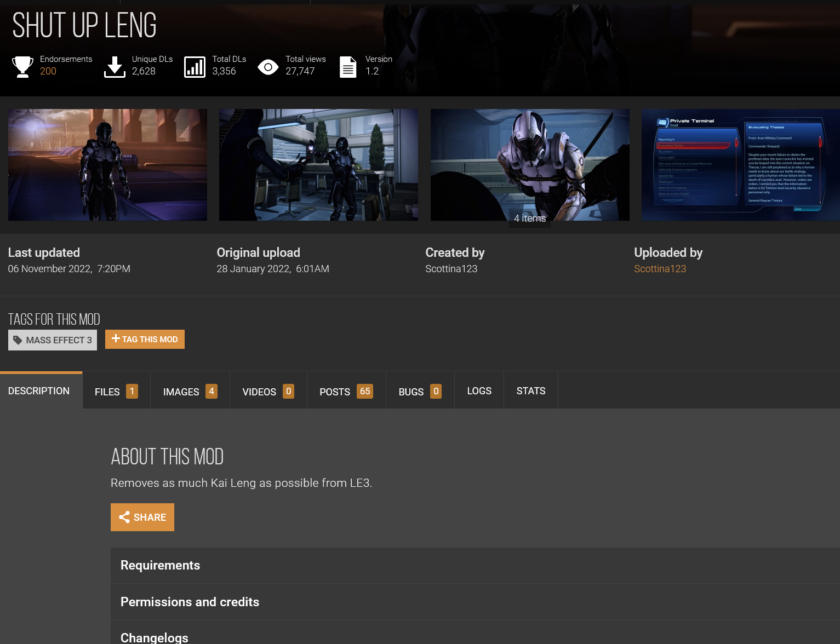Open the Description tab
Image resolution: width=840 pixels, height=644 pixels.
pos(41,390)
